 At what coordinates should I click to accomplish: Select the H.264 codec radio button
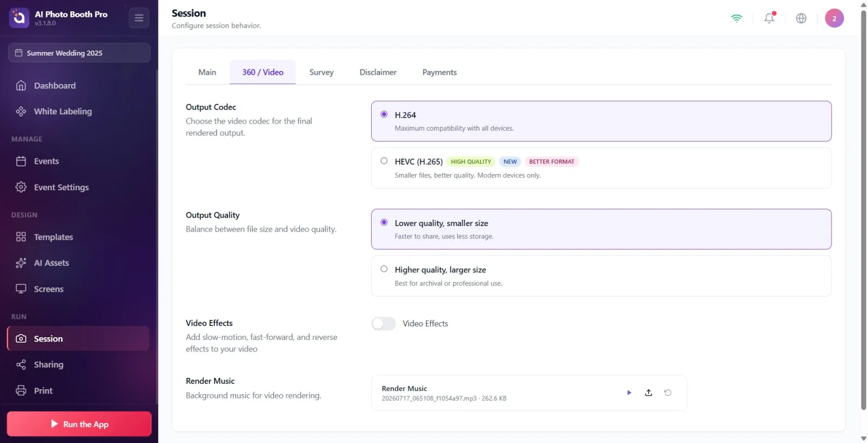coord(384,114)
